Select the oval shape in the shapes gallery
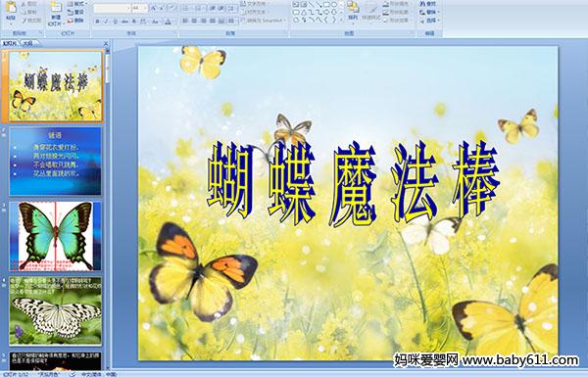 335,5
